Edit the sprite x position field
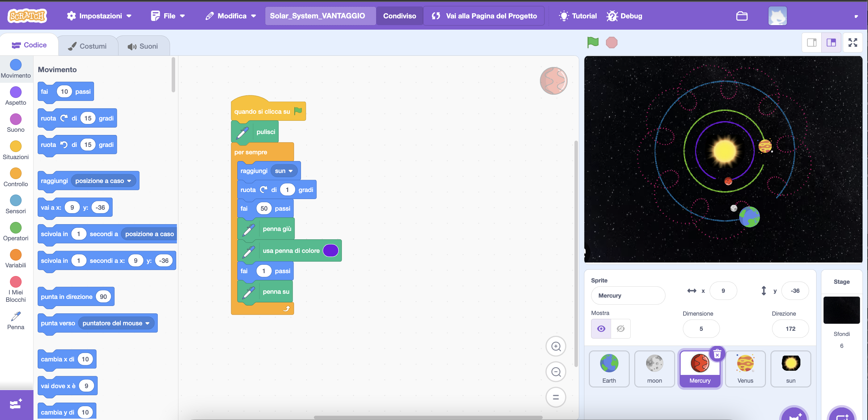 (723, 291)
